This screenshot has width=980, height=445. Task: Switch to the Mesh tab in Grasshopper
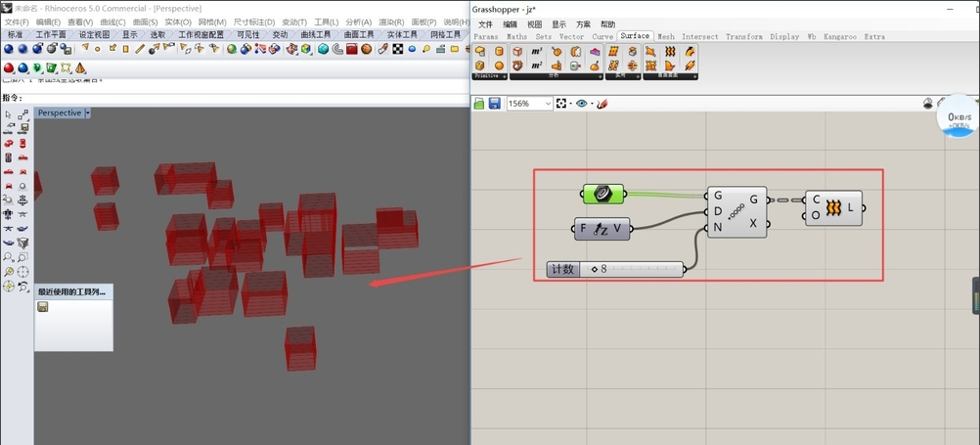(666, 36)
